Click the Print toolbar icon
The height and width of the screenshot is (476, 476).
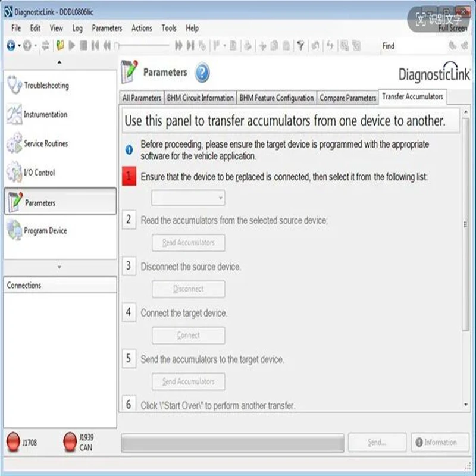[x=248, y=46]
